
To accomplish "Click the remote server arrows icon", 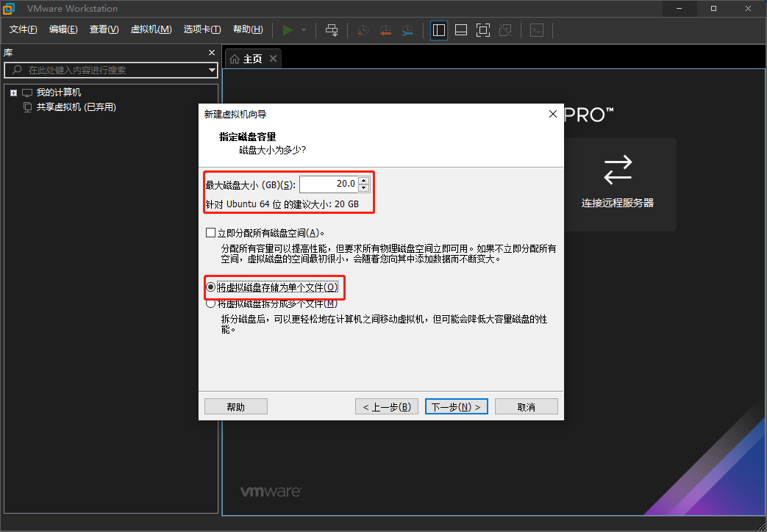I will (x=618, y=170).
